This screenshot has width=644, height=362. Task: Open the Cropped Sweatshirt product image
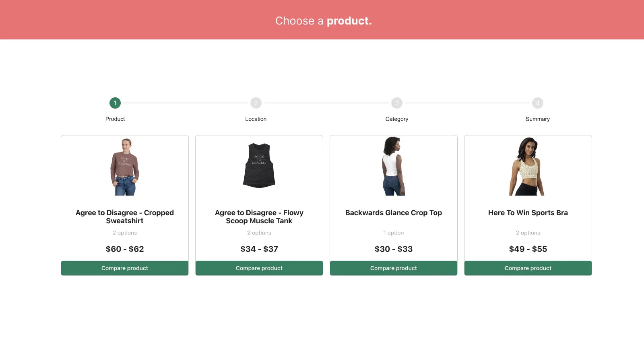125,167
